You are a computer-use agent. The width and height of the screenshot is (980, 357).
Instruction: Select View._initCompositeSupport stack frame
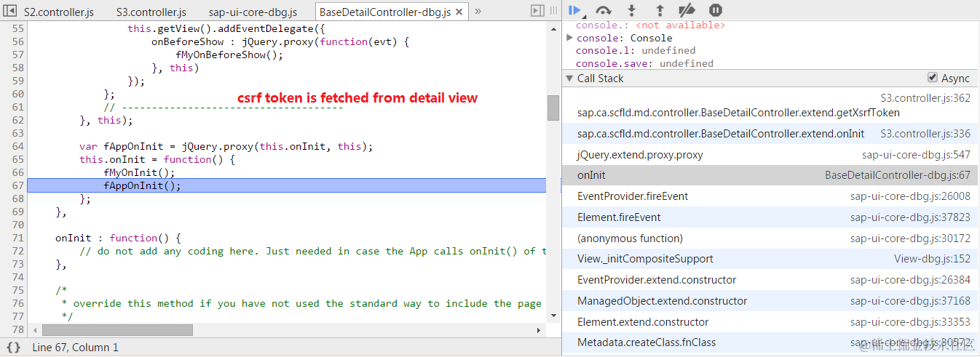(x=770, y=259)
